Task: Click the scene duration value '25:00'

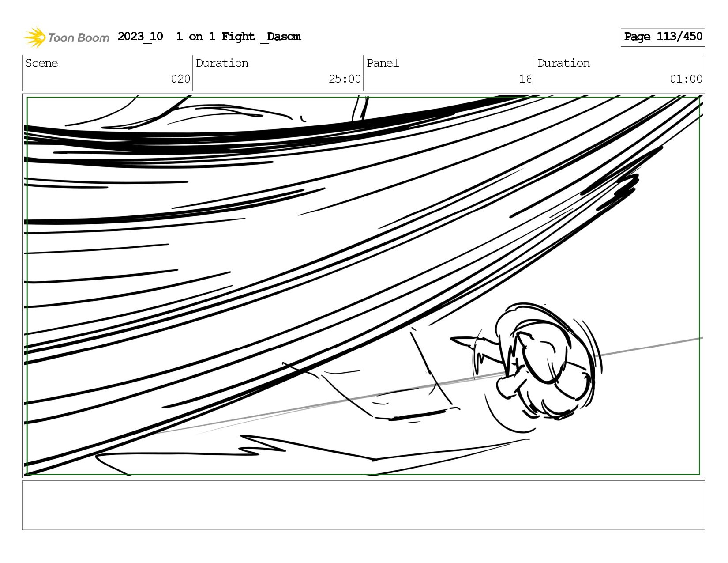Action: pyautogui.click(x=345, y=79)
